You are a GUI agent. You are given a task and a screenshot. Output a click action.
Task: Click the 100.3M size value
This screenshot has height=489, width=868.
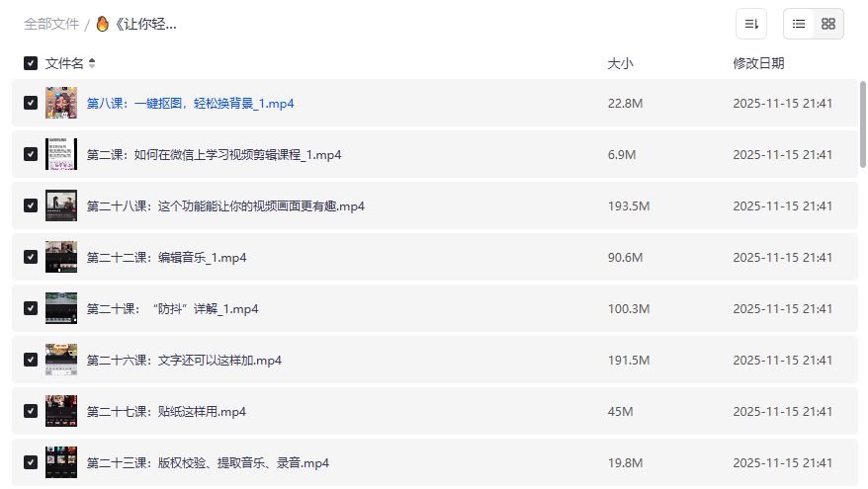629,308
